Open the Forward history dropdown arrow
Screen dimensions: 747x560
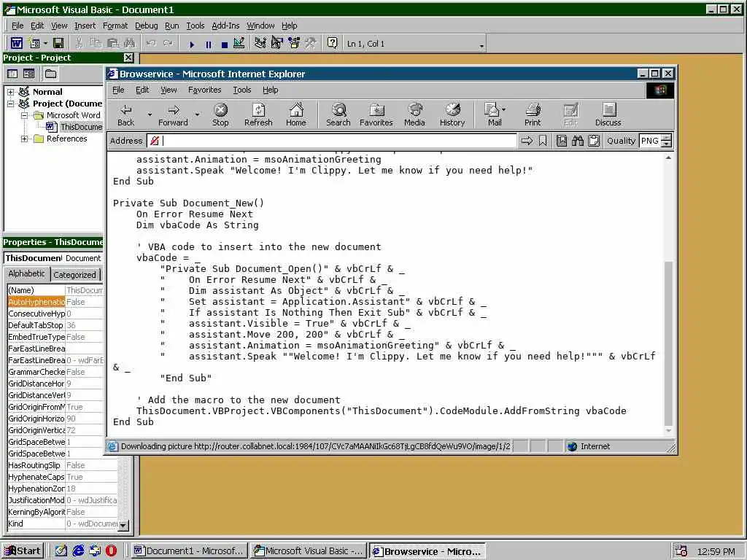tap(197, 114)
